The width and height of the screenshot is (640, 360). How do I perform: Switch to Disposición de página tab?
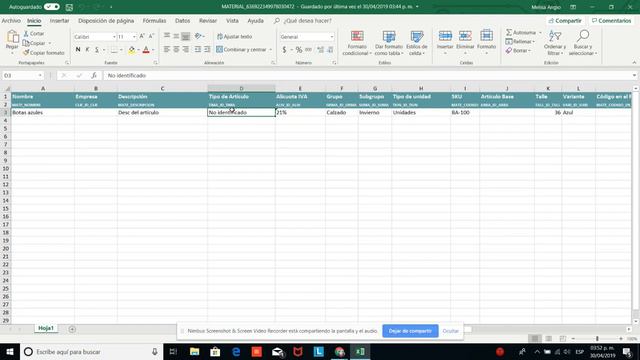pos(106,20)
